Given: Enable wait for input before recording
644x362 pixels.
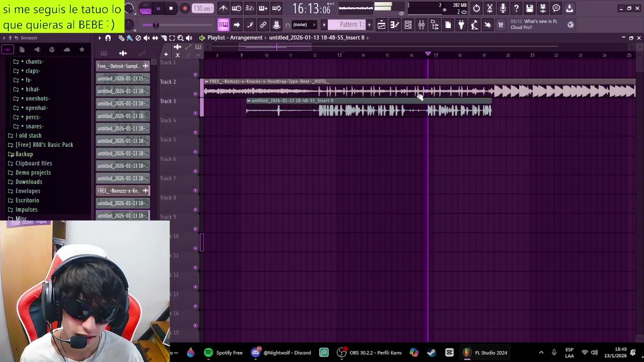Looking at the screenshot, I should [236, 8].
